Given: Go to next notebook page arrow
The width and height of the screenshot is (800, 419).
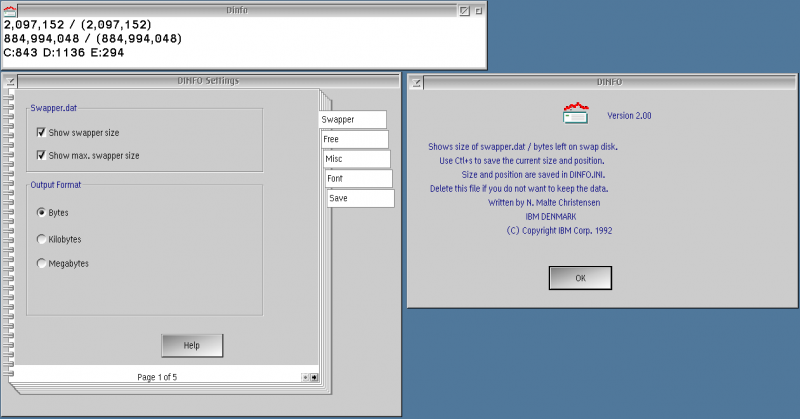Looking at the screenshot, I should [x=314, y=377].
